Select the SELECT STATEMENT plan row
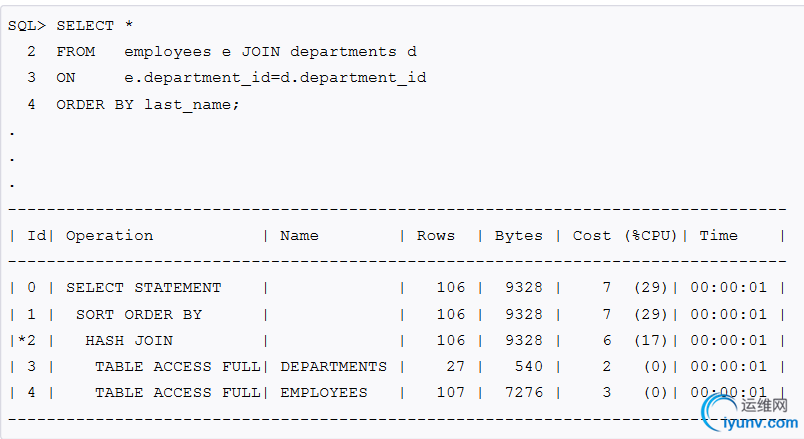The height and width of the screenshot is (439, 804). point(144,288)
